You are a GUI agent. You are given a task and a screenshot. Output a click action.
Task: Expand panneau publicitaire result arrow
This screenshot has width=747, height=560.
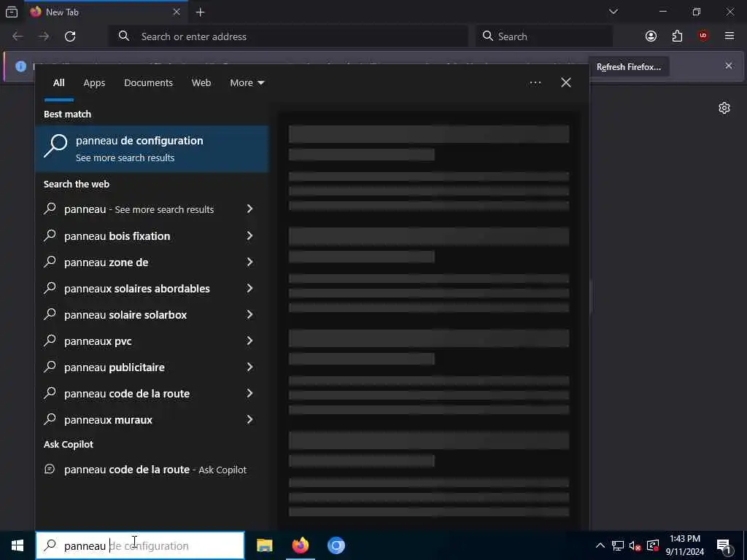(x=249, y=367)
